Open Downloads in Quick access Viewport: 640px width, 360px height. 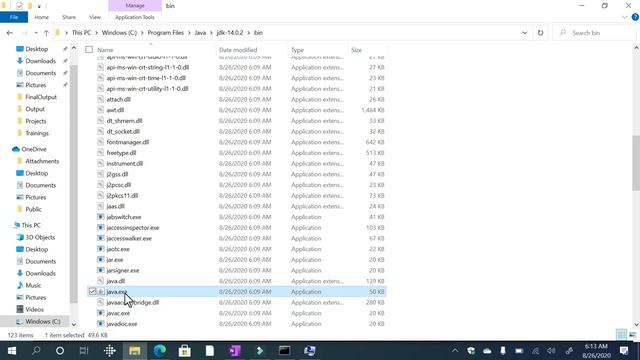pyautogui.click(x=40, y=61)
